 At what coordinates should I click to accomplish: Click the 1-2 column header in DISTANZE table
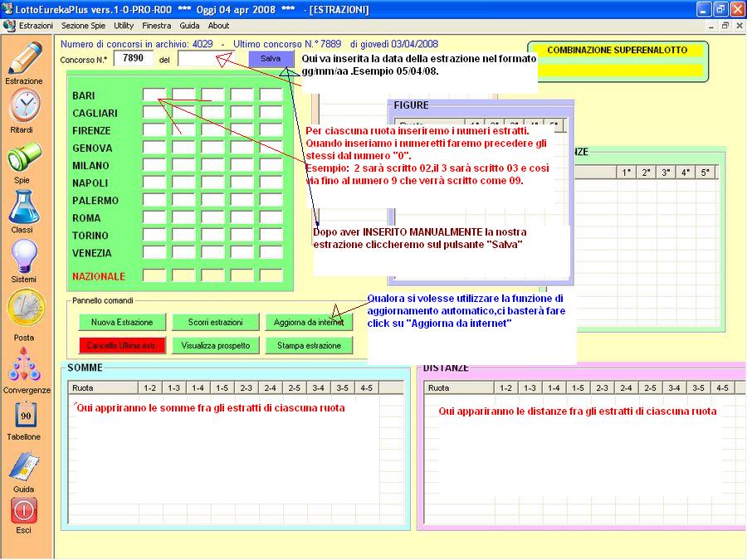tap(505, 387)
